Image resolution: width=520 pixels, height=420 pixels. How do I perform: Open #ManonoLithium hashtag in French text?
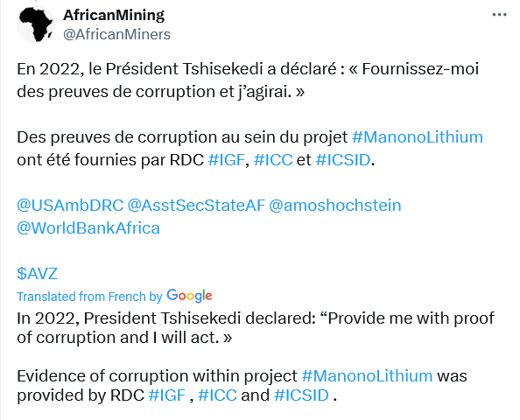click(418, 137)
